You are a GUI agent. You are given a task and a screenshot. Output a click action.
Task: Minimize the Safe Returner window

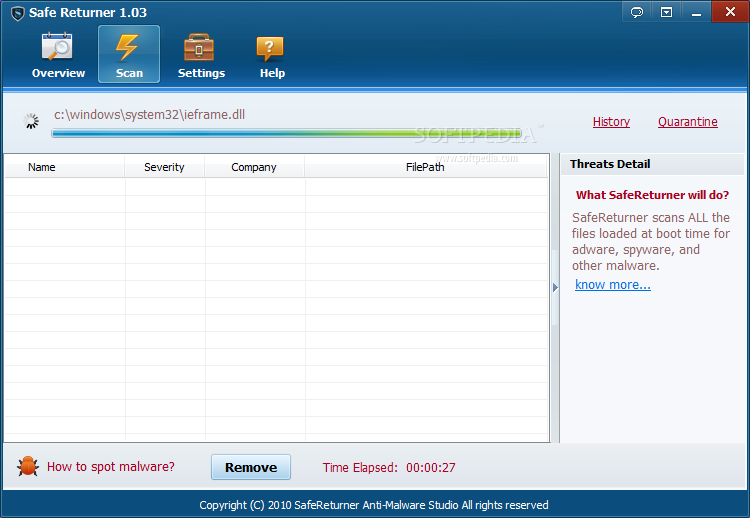coord(696,12)
